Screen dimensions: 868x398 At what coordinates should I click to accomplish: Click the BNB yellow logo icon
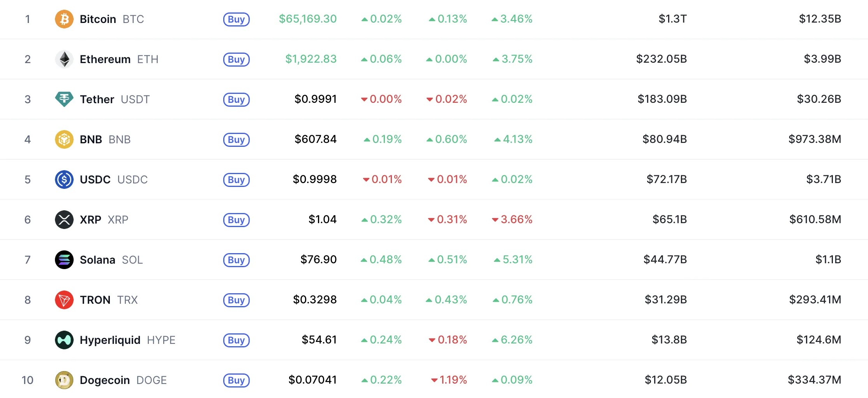click(x=64, y=139)
